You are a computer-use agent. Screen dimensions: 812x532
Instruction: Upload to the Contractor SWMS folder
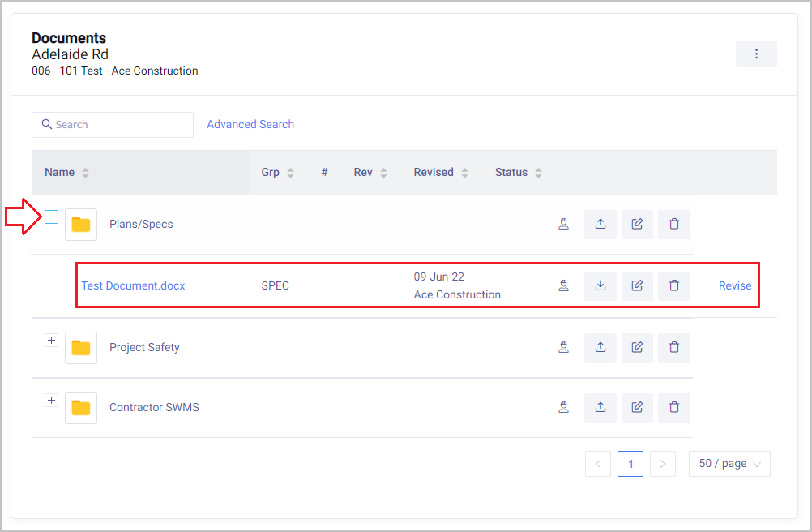[x=600, y=407]
